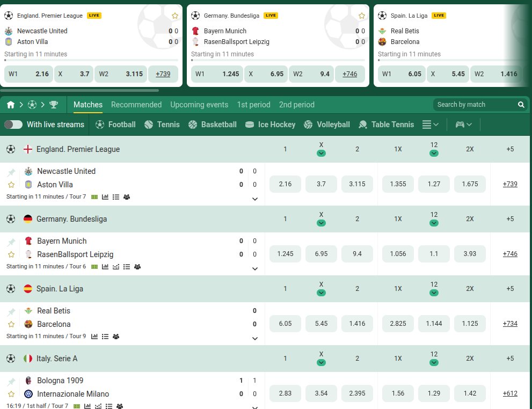Filter by Ice Hockey sport
This screenshot has width=532, height=409.
[x=270, y=125]
